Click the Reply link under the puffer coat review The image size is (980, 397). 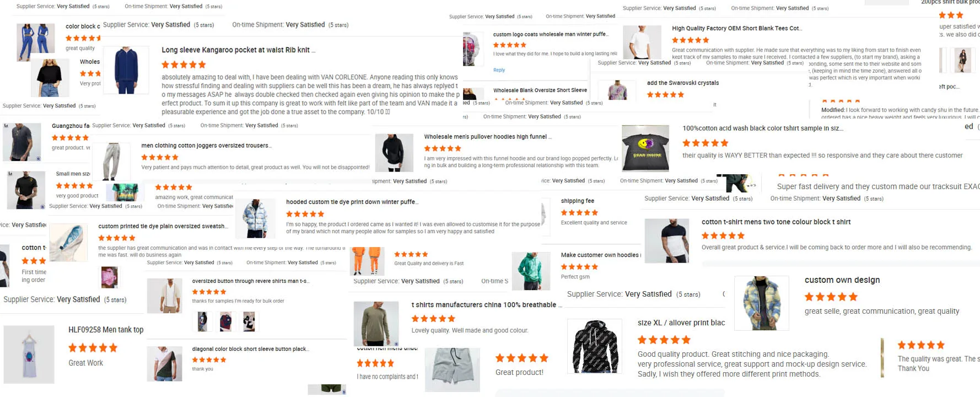499,70
